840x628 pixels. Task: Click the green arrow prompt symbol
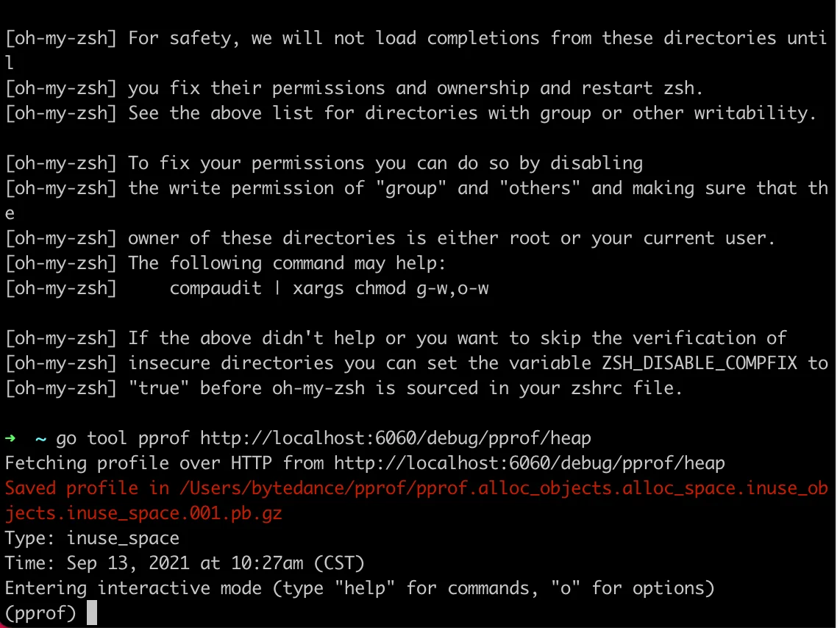click(10, 438)
